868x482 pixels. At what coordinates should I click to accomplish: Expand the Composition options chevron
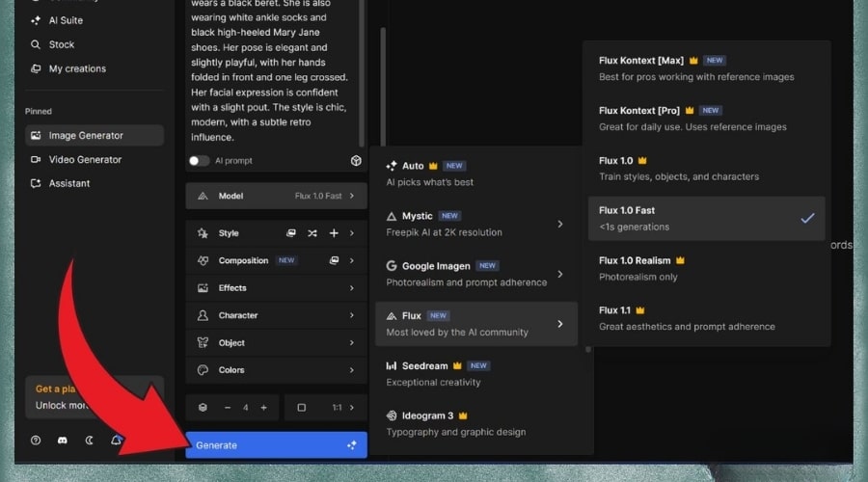[x=351, y=260]
